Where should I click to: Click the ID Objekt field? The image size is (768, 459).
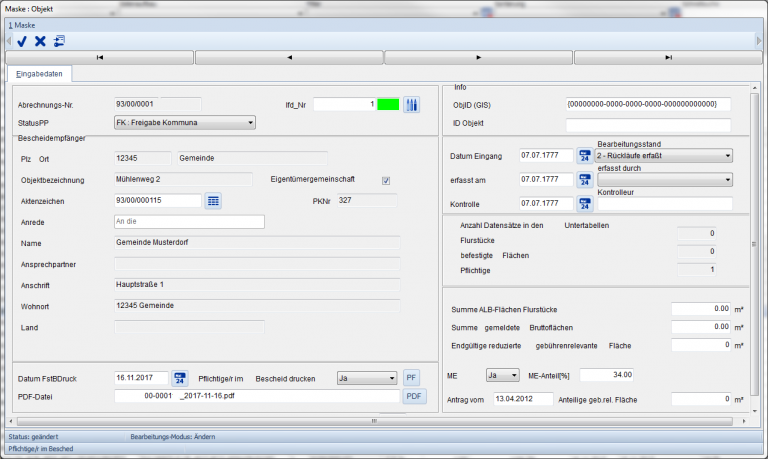648,125
